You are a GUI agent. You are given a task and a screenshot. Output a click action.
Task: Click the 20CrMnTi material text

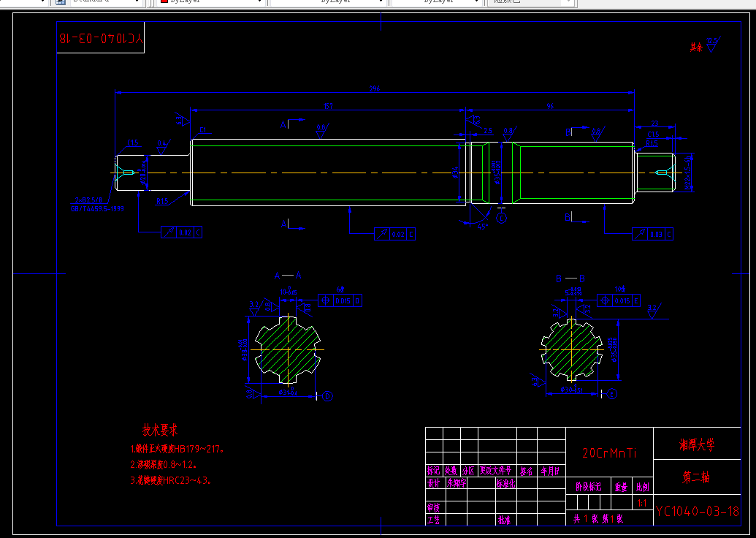click(x=609, y=453)
